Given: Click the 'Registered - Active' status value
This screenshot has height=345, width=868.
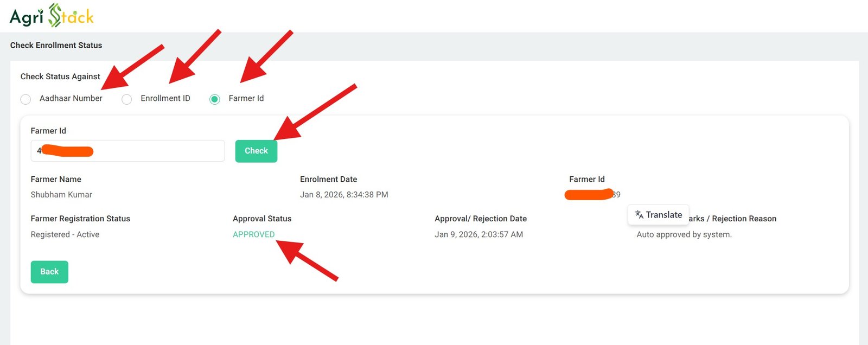Looking at the screenshot, I should click(x=65, y=234).
